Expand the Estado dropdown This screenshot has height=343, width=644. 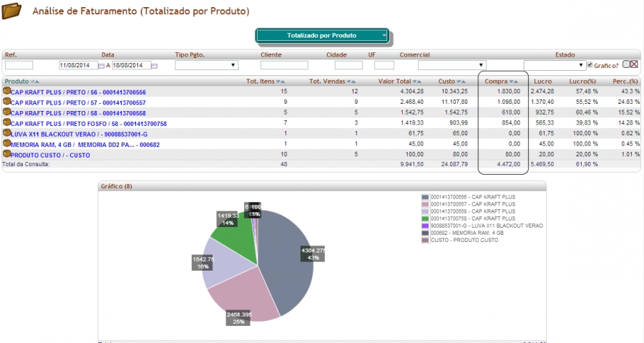[555, 65]
